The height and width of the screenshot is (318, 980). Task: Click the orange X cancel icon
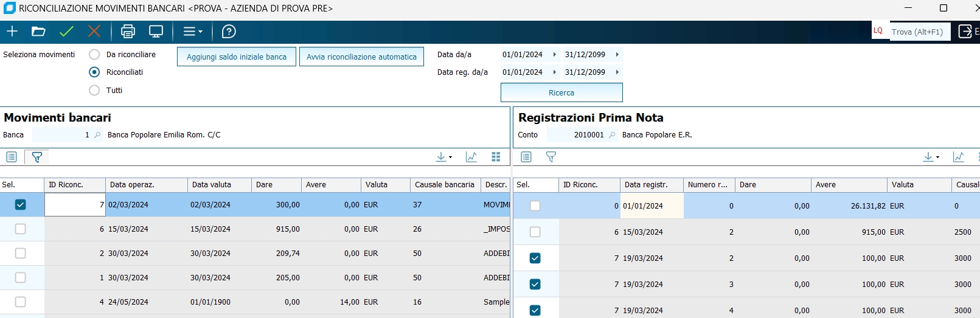pos(94,32)
